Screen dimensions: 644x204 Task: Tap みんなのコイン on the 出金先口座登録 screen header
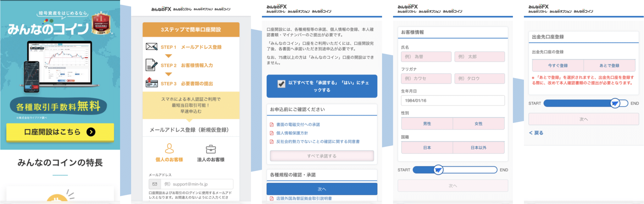point(583,12)
